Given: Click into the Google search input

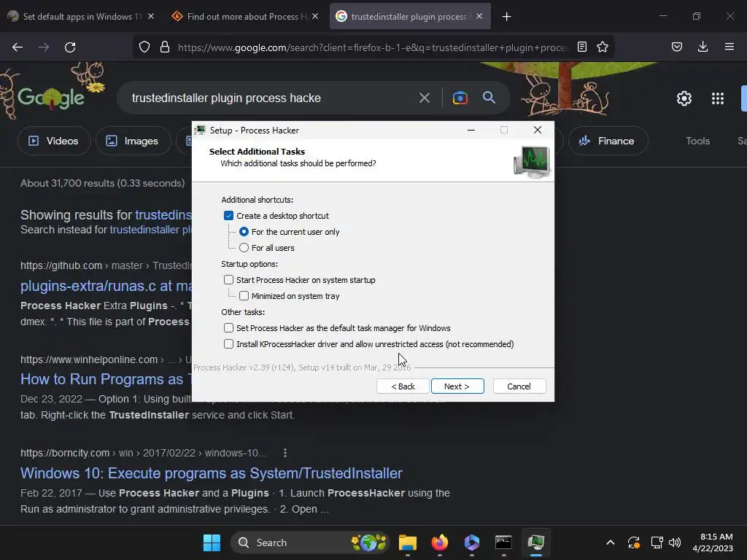Looking at the screenshot, I should click(x=271, y=98).
